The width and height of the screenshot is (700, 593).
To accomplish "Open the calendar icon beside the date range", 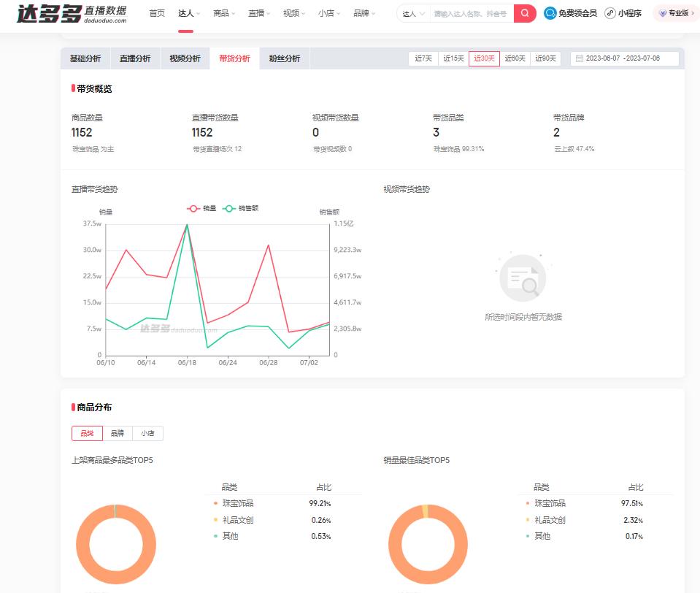I will 580,57.
